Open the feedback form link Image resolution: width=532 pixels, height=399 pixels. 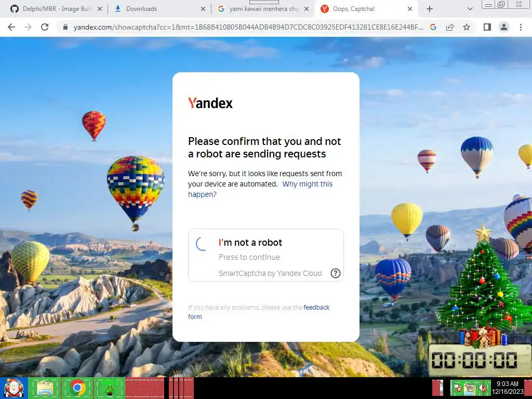[259, 312]
